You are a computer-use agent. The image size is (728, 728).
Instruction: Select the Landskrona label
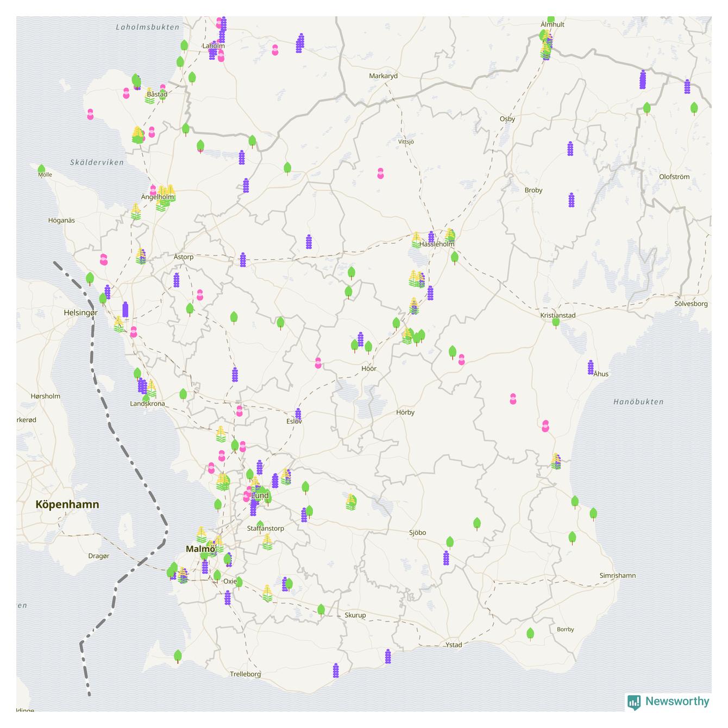pos(147,404)
